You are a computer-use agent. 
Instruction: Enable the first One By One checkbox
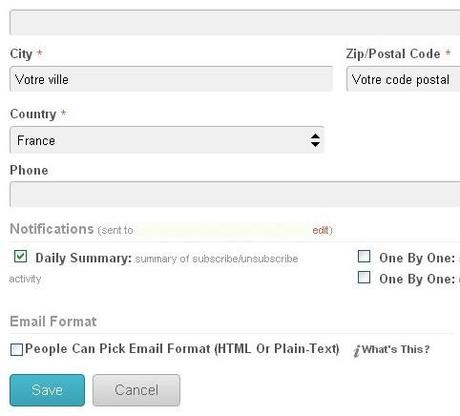(x=364, y=256)
